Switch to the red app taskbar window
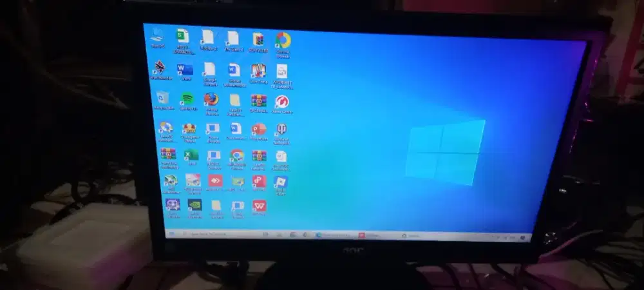644x290 pixels. (377, 236)
